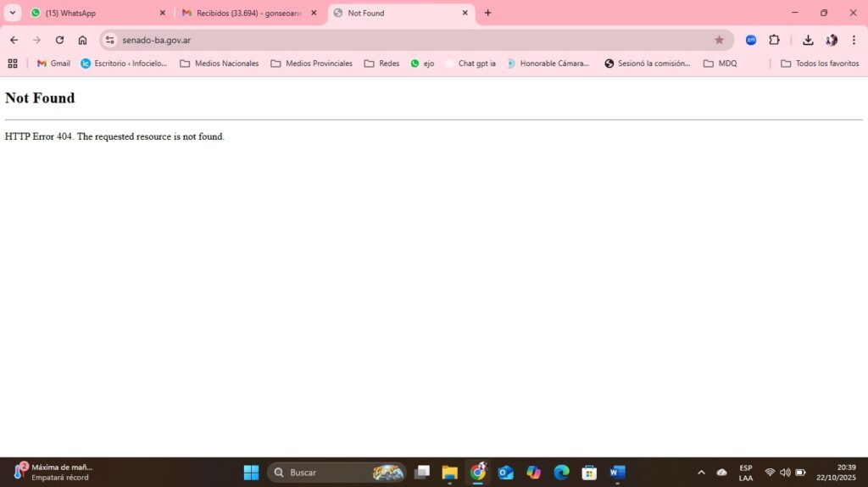Open the Chrome downloads icon
868x487 pixels.
808,40
